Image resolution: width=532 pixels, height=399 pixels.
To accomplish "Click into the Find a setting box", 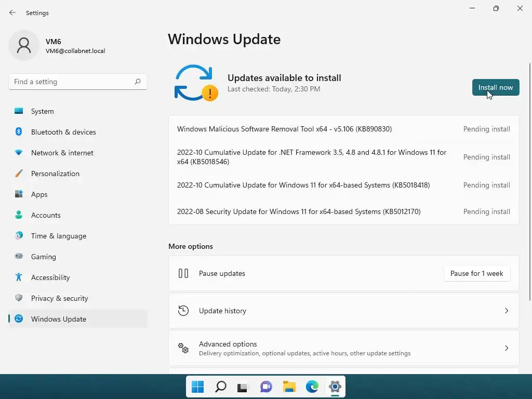I will [x=78, y=82].
